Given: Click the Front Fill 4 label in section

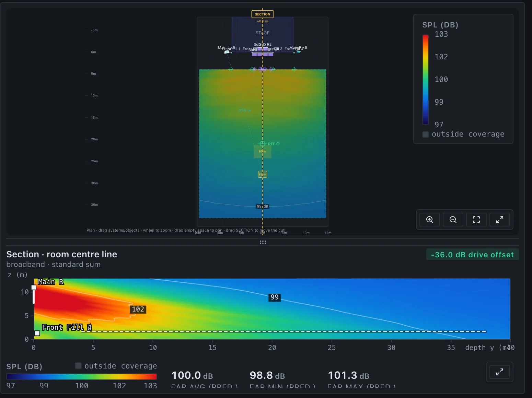Looking at the screenshot, I should click(x=67, y=327).
